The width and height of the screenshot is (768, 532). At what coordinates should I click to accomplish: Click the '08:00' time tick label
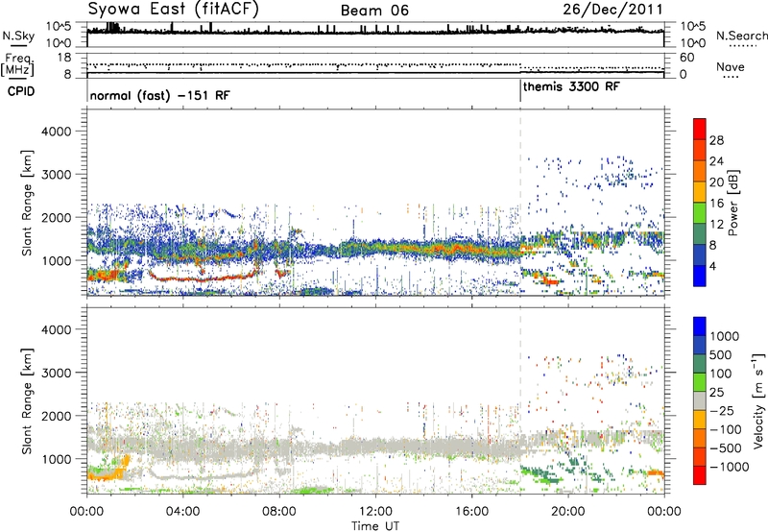point(279,512)
